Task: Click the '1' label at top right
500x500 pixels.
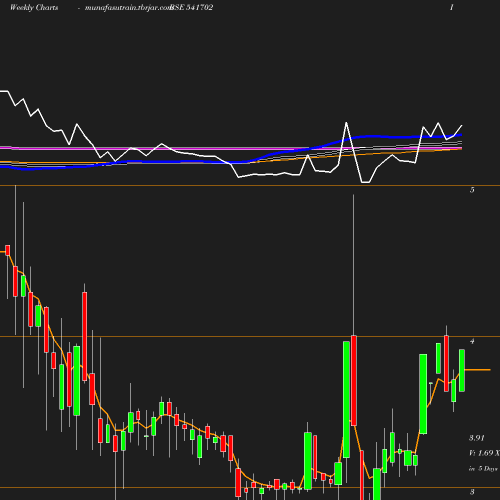Action: tap(452, 7)
